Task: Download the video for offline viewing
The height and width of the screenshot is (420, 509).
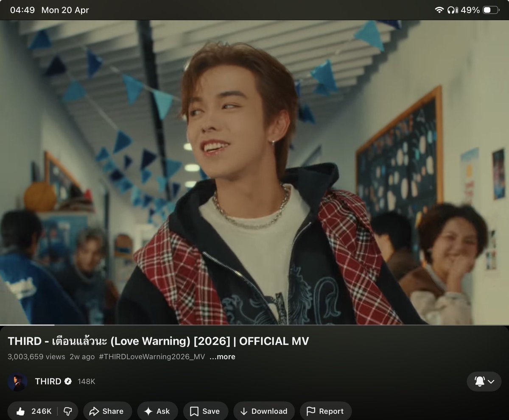Action: tap(264, 411)
